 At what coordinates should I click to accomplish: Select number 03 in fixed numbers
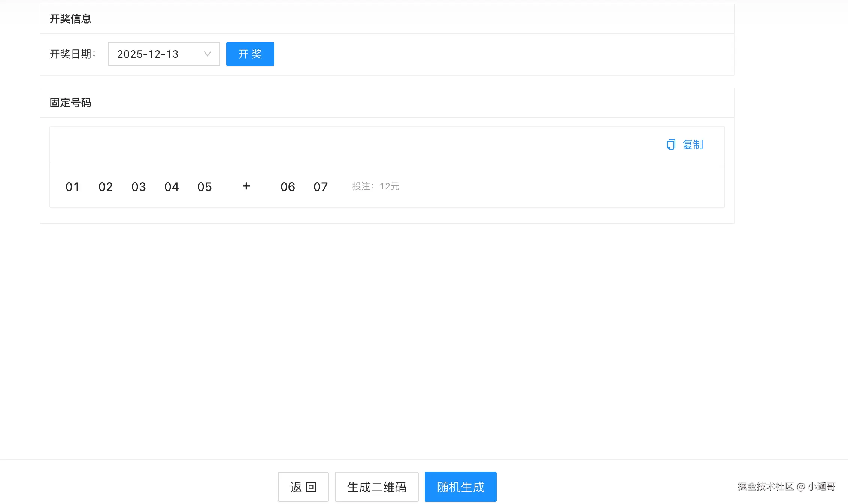(139, 186)
